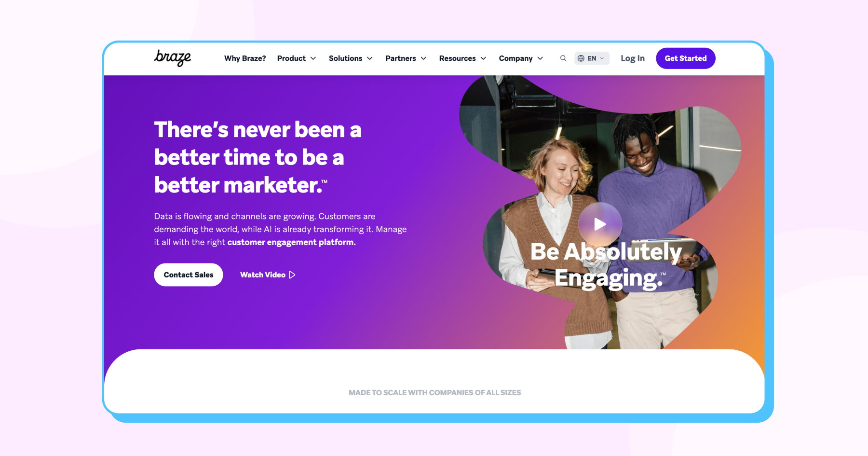Screen dimensions: 868x456
Task: Expand the Product menu chevron
Action: 313,58
